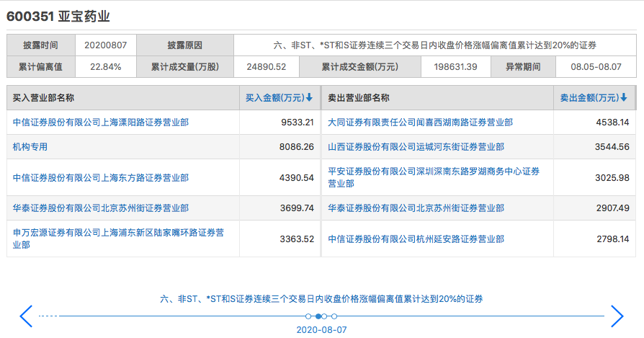Open 中信证券上海溧阳路证券营业部 buyer link

coord(101,123)
